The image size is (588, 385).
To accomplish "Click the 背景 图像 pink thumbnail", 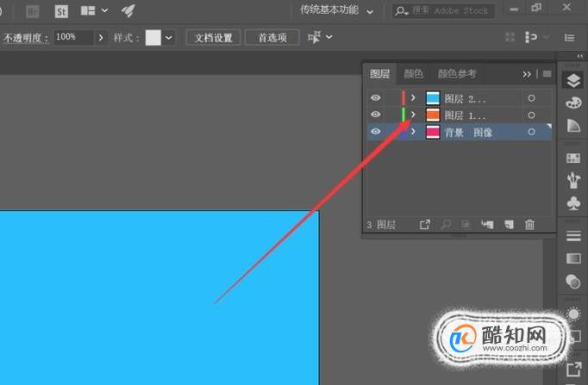I will click(x=433, y=132).
